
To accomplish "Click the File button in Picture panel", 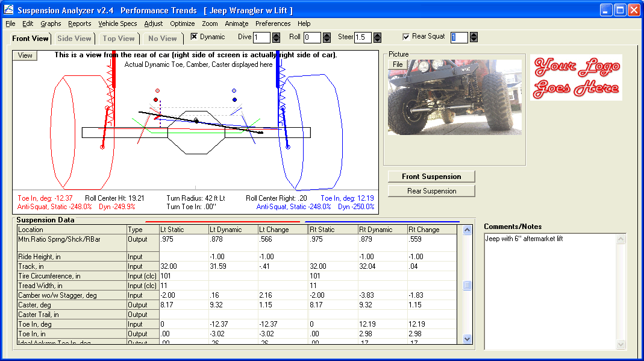I will coord(398,64).
